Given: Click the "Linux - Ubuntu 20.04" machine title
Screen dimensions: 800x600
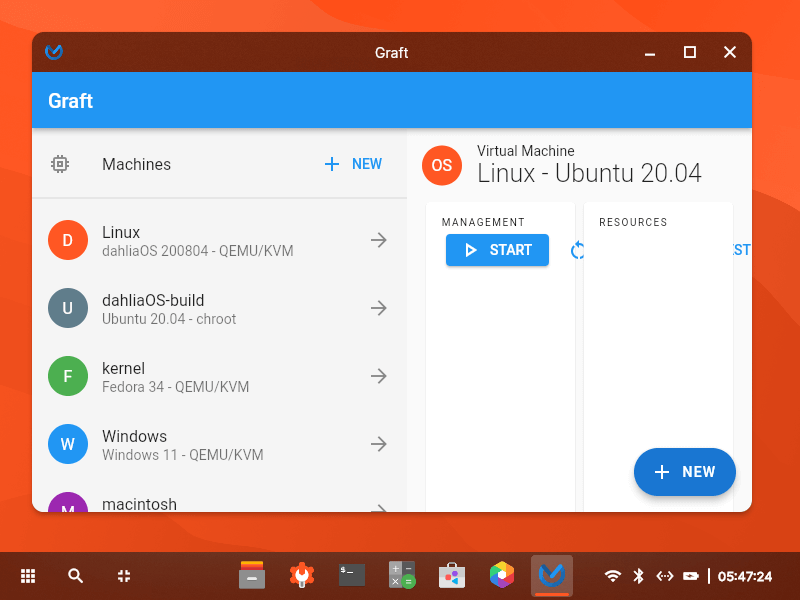Looking at the screenshot, I should point(589,173).
